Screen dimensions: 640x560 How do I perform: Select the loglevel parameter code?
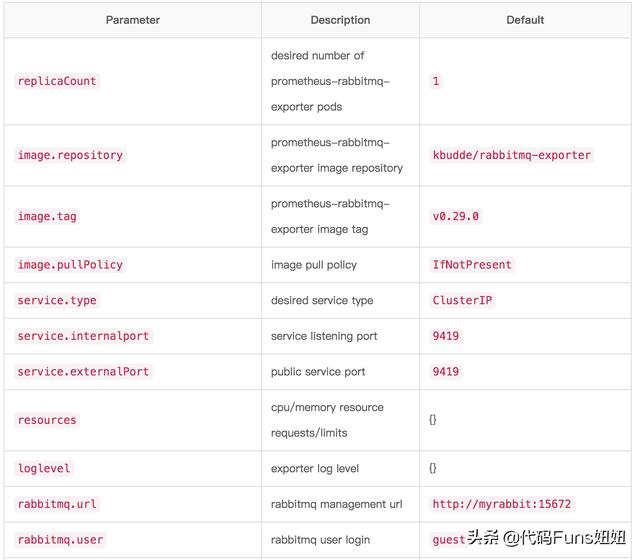(44, 468)
